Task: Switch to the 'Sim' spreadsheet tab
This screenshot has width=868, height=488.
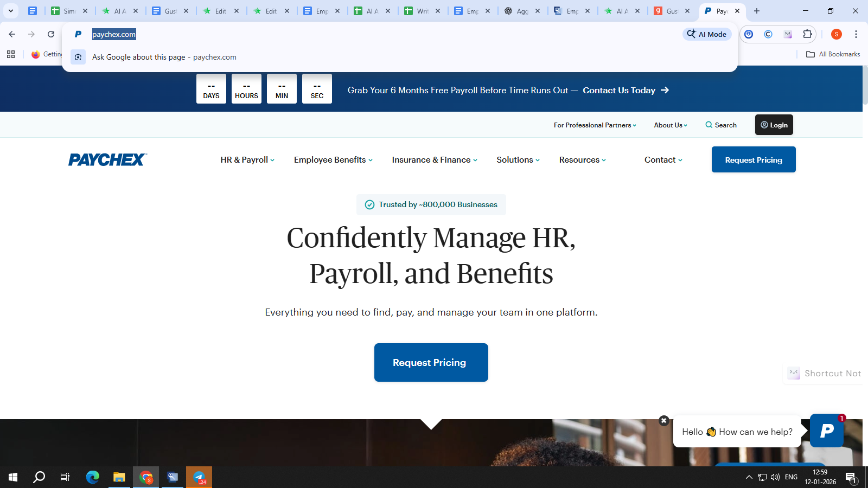Action: 69,11
